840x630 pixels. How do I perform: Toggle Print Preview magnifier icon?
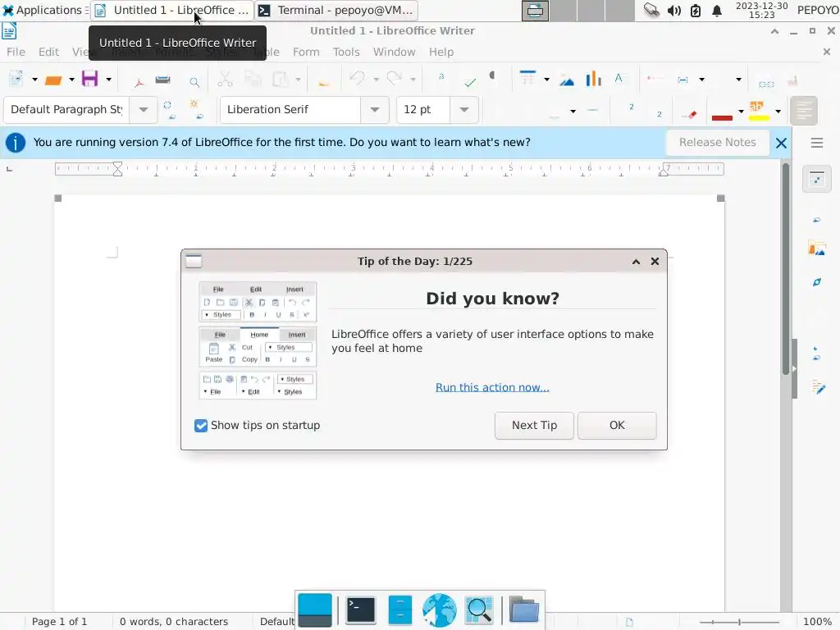coord(194,81)
